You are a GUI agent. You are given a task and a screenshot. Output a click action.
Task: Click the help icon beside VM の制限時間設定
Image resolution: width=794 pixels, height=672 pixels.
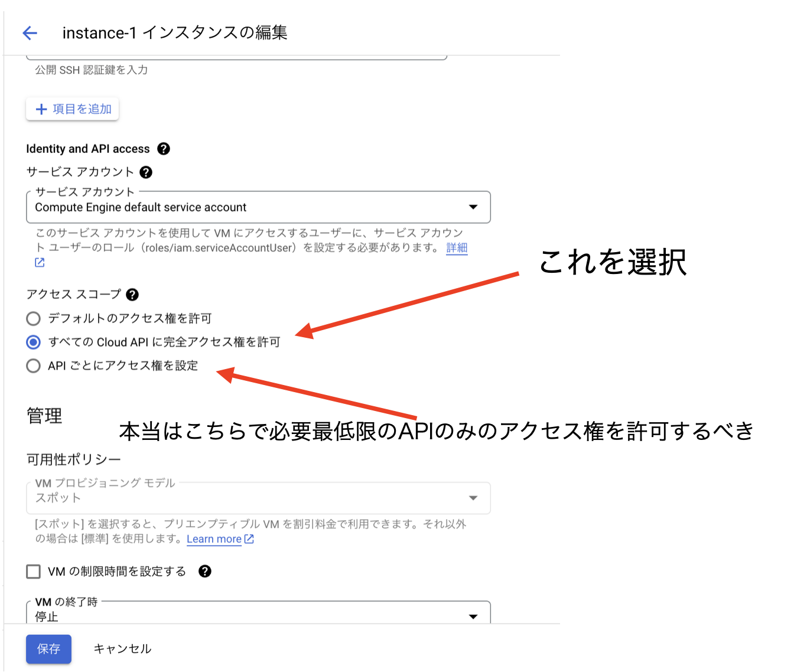(204, 571)
